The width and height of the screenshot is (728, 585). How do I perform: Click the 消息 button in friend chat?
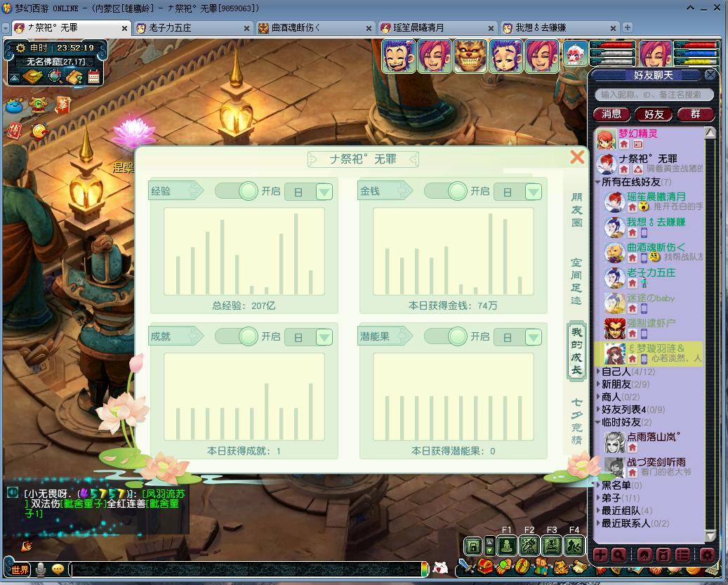[x=611, y=114]
